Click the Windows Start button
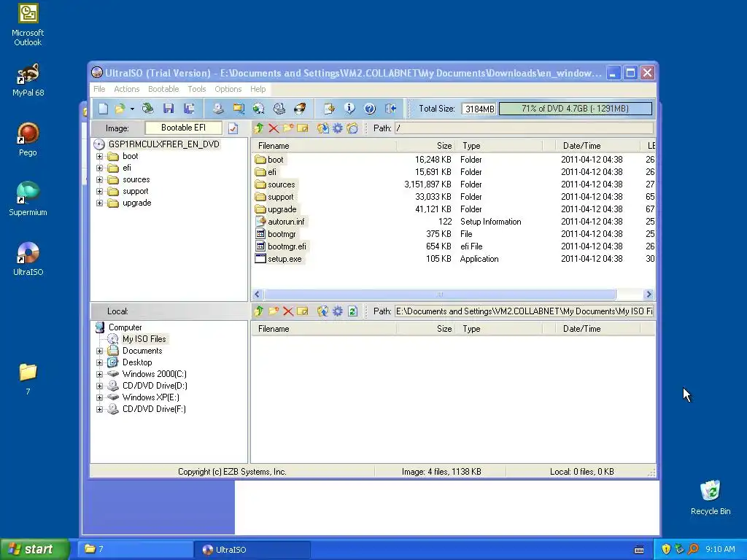 34,550
